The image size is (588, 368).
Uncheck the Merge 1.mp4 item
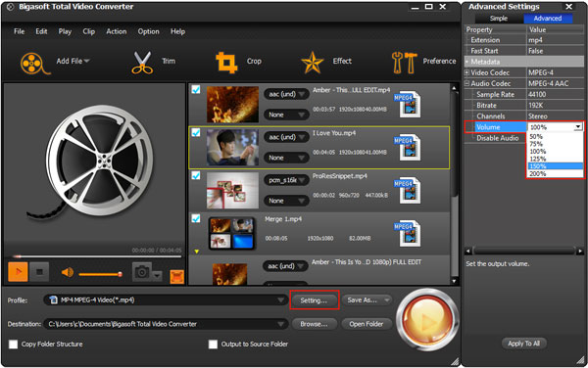point(196,218)
